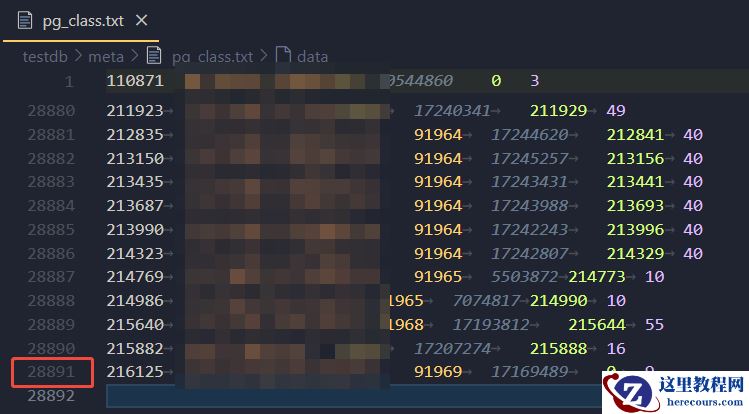Screen dimensions: 749x414
Task: Click italic value 7074817
Action: tap(486, 301)
